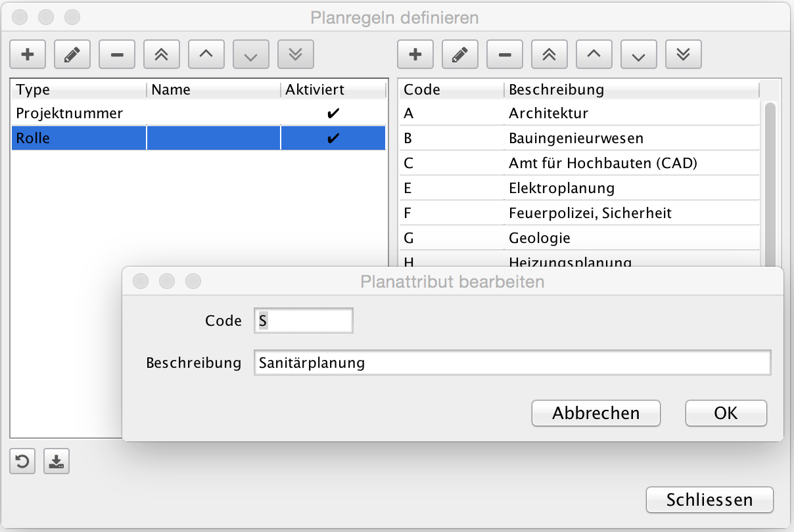Move rule up with left single-up arrow
The image size is (794, 532).
206,55
